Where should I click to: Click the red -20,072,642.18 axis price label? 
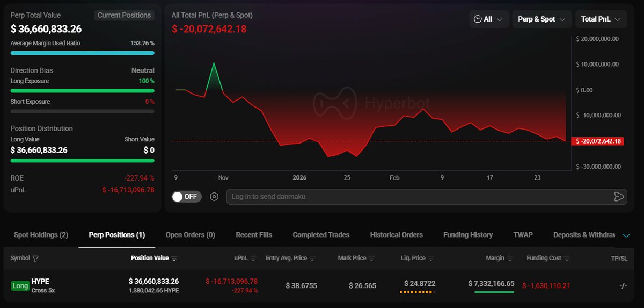[598, 141]
